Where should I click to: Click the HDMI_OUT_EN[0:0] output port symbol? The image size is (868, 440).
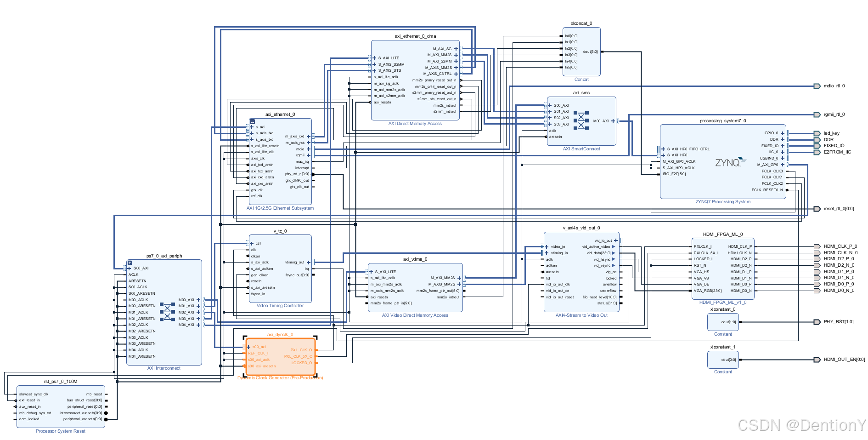point(817,360)
